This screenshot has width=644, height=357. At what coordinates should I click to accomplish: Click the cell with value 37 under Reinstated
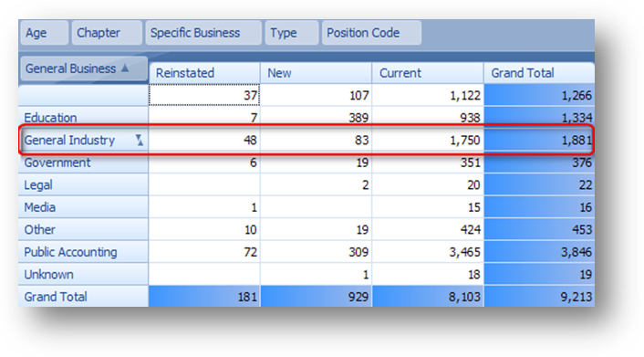204,96
